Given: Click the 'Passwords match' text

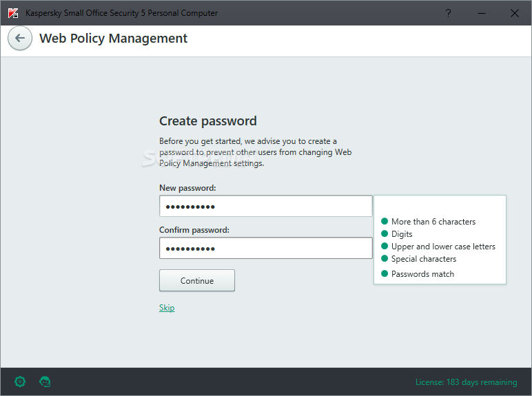Looking at the screenshot, I should pyautogui.click(x=422, y=274).
